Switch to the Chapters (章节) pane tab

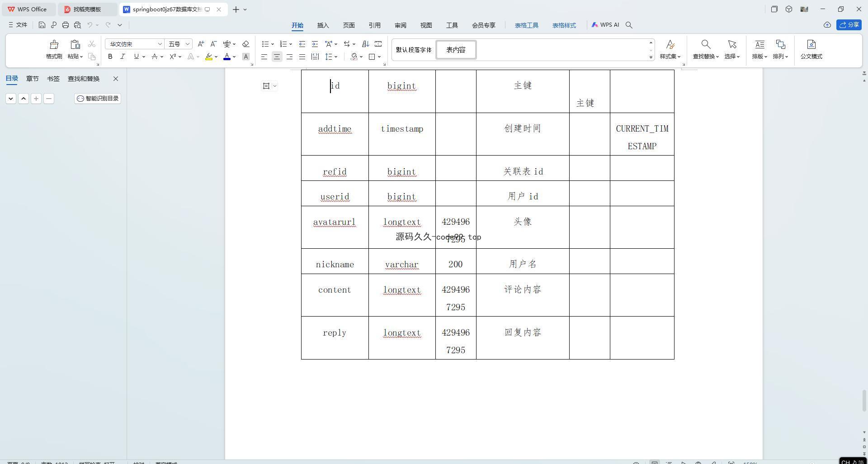click(x=32, y=79)
